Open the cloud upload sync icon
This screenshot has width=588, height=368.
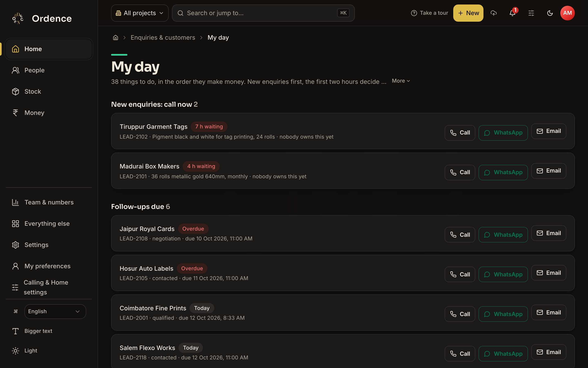pos(493,13)
